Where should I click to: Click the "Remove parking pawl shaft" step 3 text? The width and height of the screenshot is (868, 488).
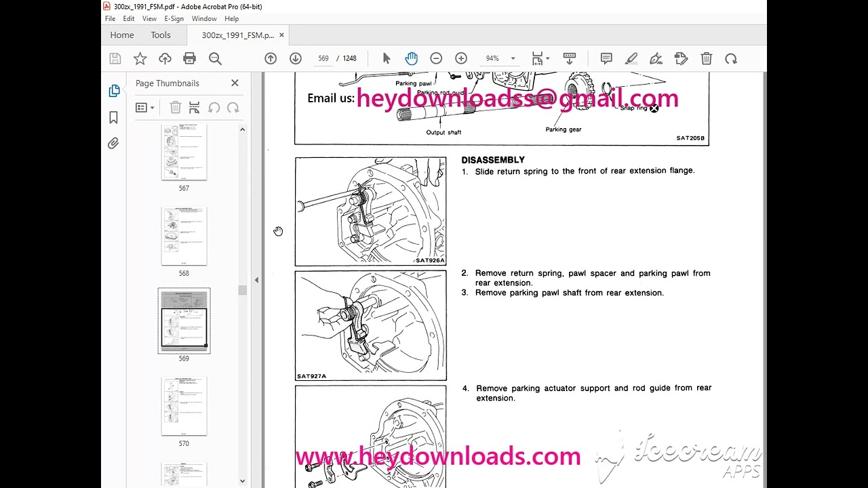[569, 293]
